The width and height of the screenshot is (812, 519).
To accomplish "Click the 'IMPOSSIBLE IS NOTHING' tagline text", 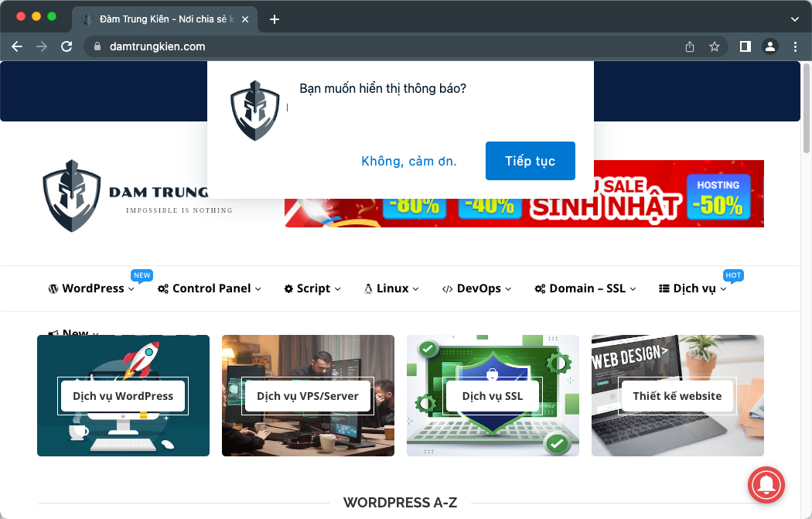I will pyautogui.click(x=179, y=210).
